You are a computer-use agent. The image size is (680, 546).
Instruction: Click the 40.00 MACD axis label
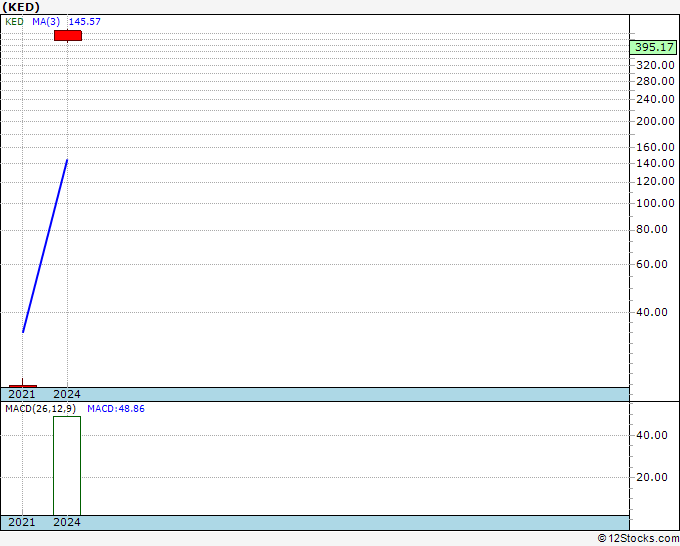[x=652, y=435]
